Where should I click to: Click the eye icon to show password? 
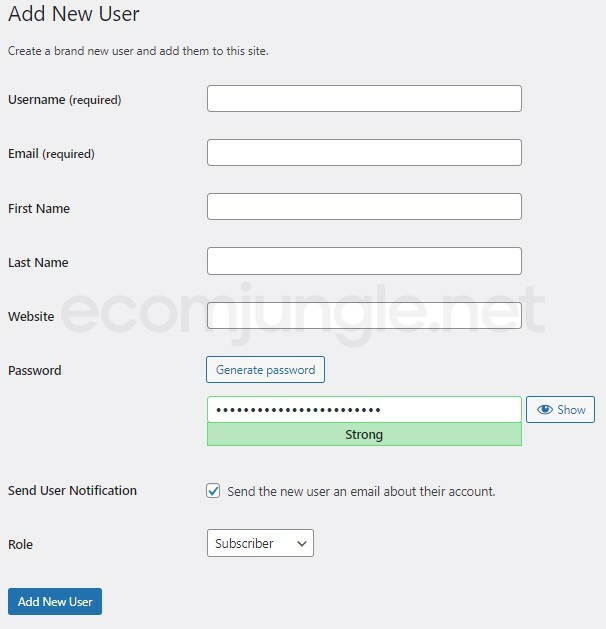click(x=545, y=410)
